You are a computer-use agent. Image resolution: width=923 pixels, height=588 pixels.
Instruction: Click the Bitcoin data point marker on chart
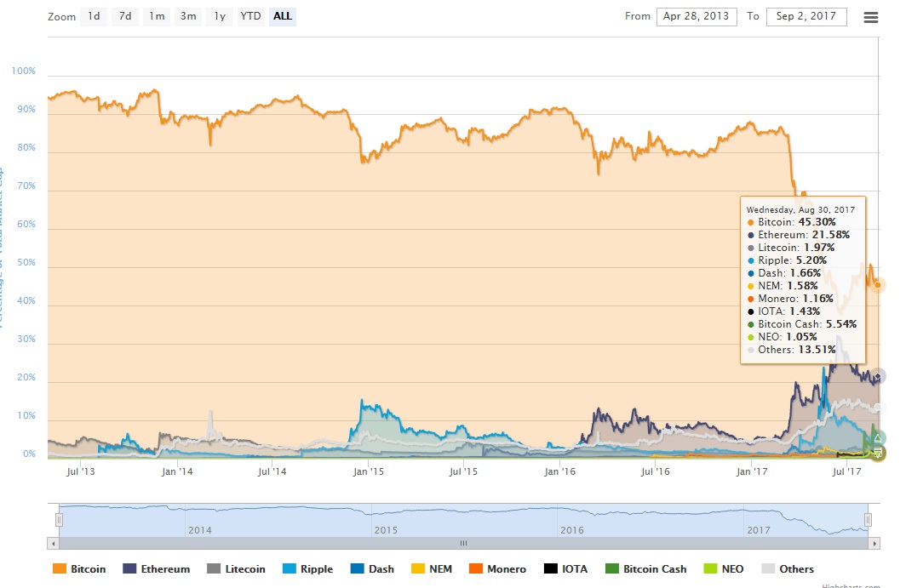[x=878, y=285]
